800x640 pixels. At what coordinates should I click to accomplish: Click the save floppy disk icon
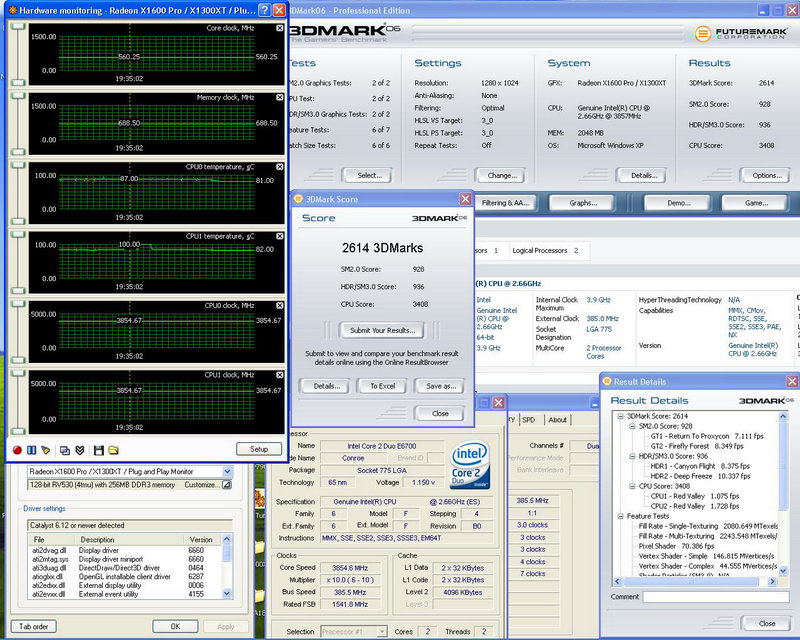tap(98, 450)
